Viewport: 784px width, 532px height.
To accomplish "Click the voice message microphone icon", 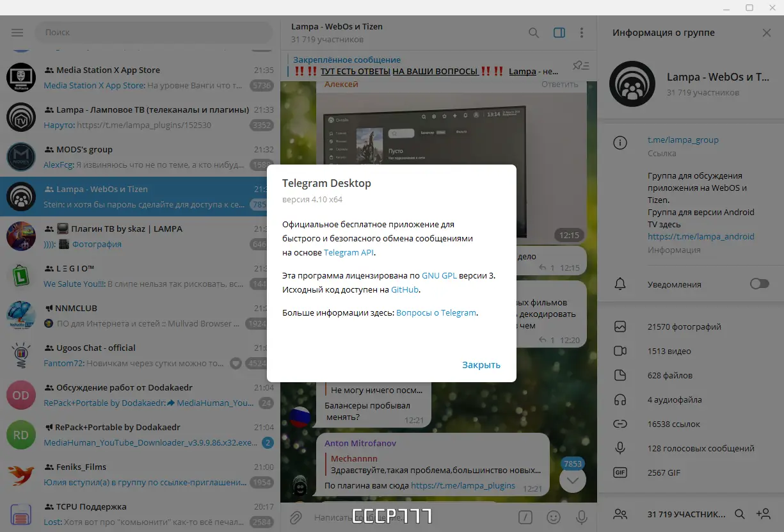I will click(x=582, y=517).
